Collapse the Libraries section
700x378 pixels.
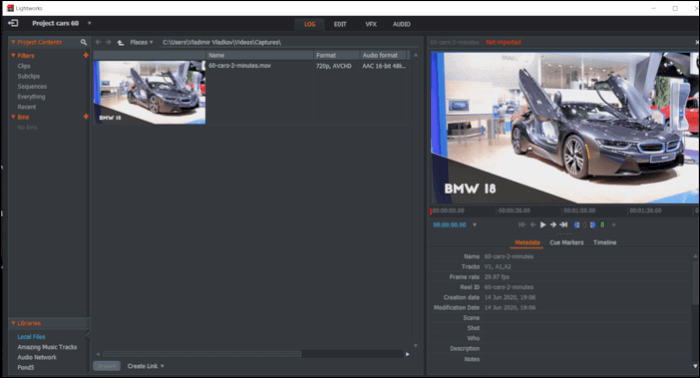13,323
